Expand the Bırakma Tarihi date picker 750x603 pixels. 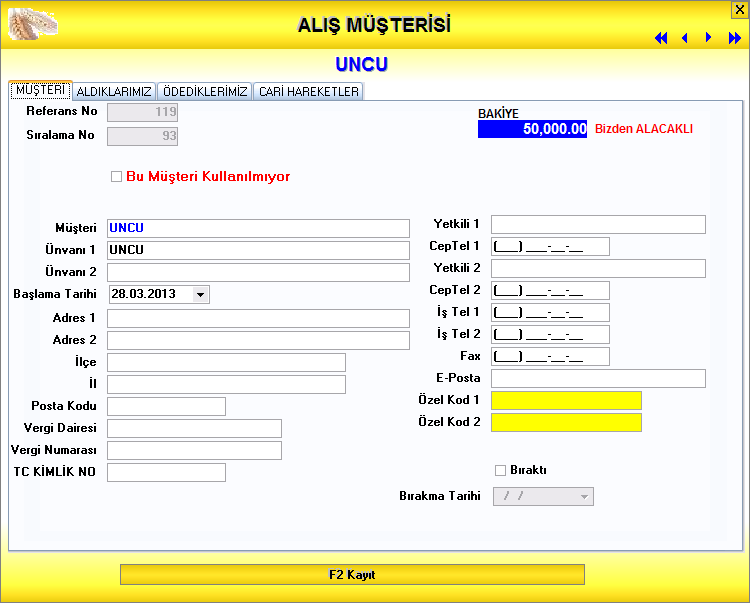tap(584, 497)
